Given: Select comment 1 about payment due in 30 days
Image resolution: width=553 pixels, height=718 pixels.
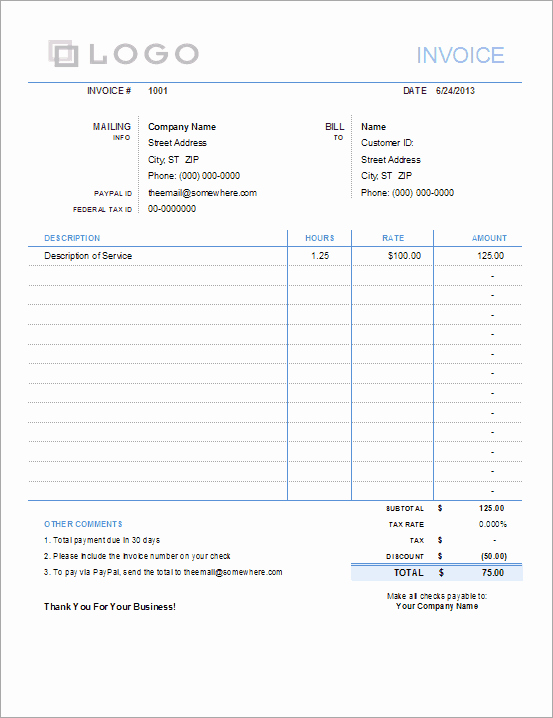Looking at the screenshot, I should [102, 540].
